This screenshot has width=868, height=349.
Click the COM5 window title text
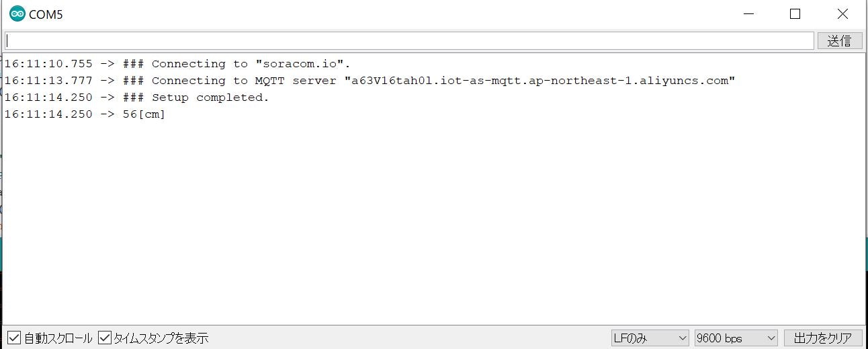coord(46,14)
